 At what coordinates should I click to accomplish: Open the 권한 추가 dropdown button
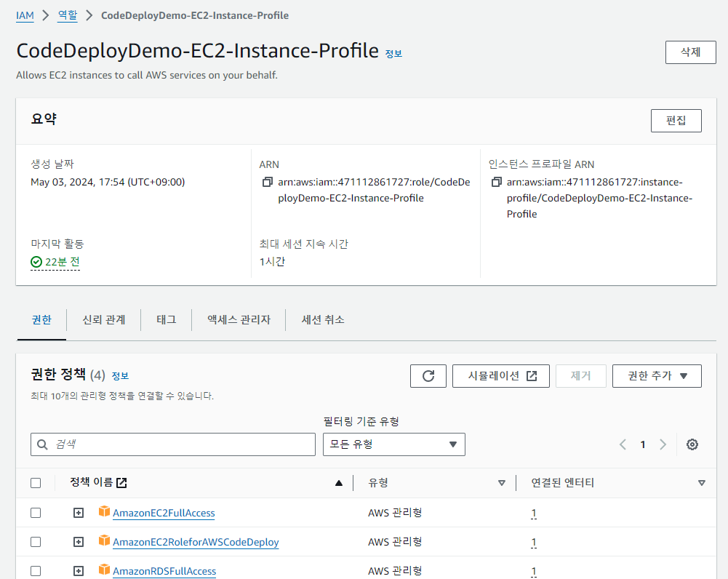(657, 375)
